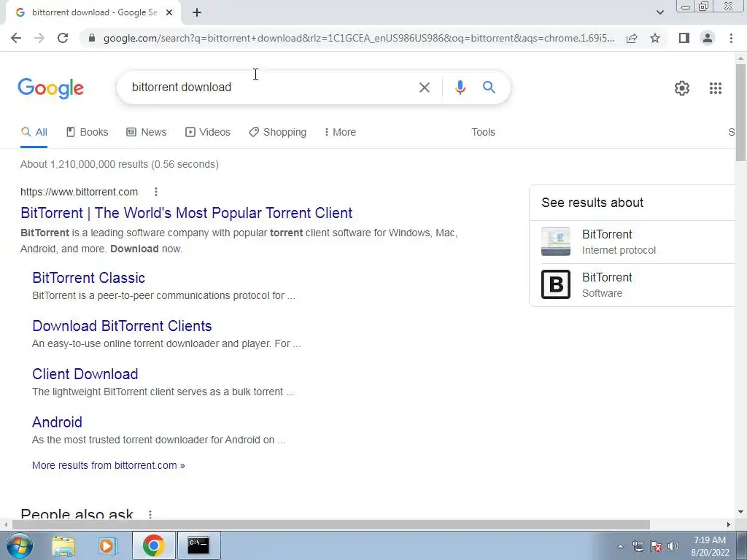The width and height of the screenshot is (747, 560).
Task: Open the Action Center flag icon
Action: (656, 546)
